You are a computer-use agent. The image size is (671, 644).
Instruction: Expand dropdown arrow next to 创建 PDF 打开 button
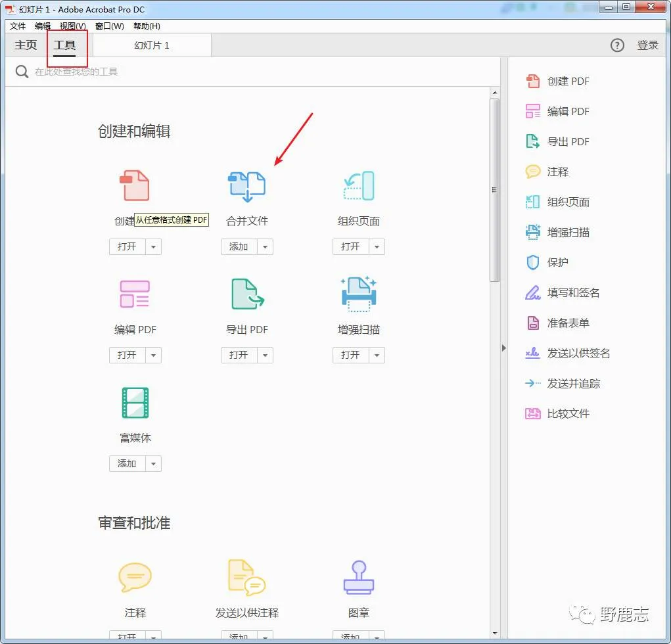pyautogui.click(x=153, y=247)
